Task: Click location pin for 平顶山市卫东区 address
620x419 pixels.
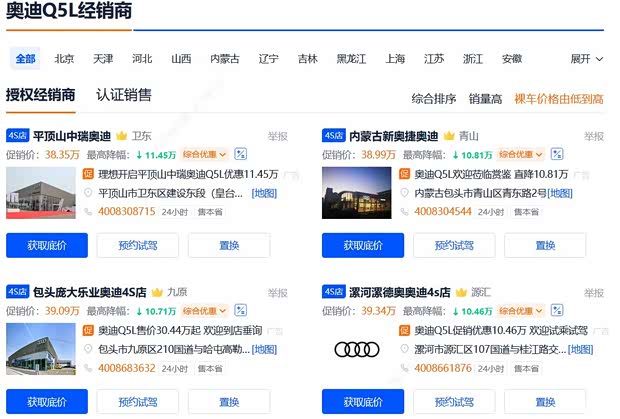Action: pyautogui.click(x=88, y=193)
